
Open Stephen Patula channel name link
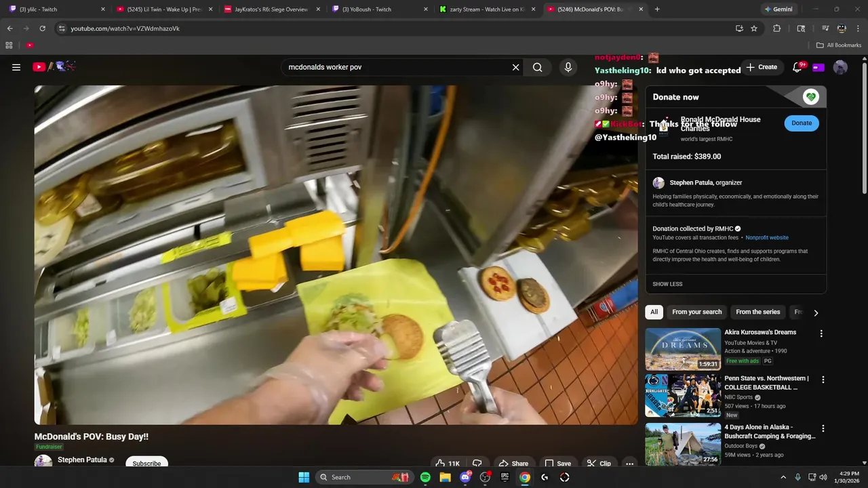(x=82, y=460)
